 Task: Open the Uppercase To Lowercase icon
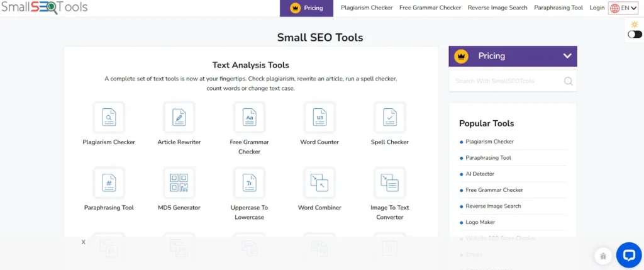coord(249,183)
